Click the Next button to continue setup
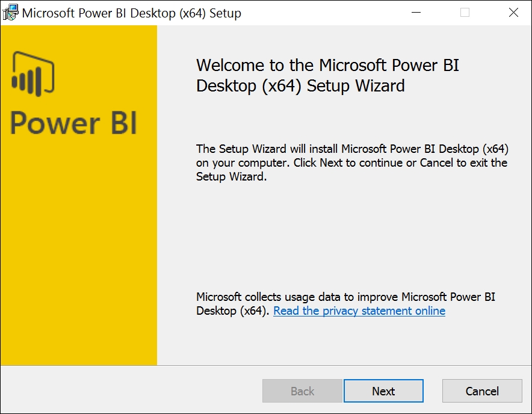The image size is (532, 414). [383, 391]
